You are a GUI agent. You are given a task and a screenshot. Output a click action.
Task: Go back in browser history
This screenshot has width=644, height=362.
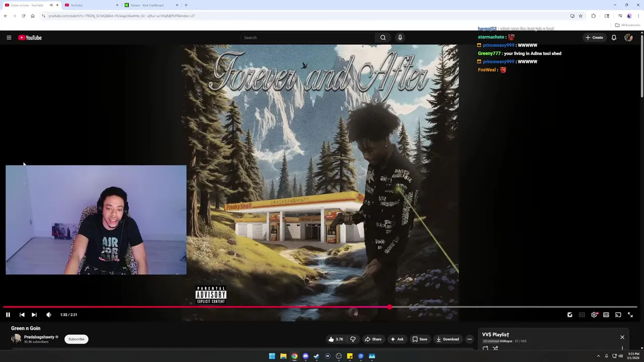[x=6, y=16]
